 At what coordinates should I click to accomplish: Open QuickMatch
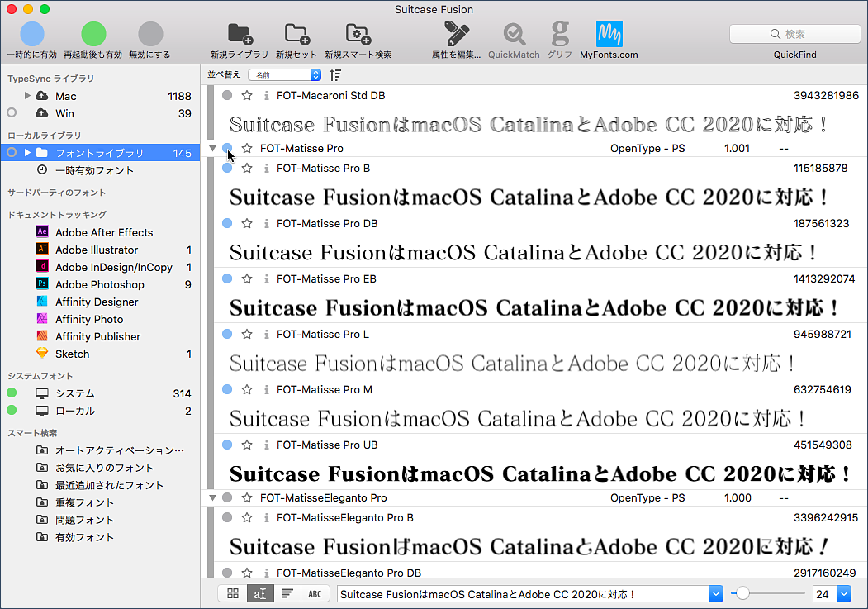tap(514, 34)
